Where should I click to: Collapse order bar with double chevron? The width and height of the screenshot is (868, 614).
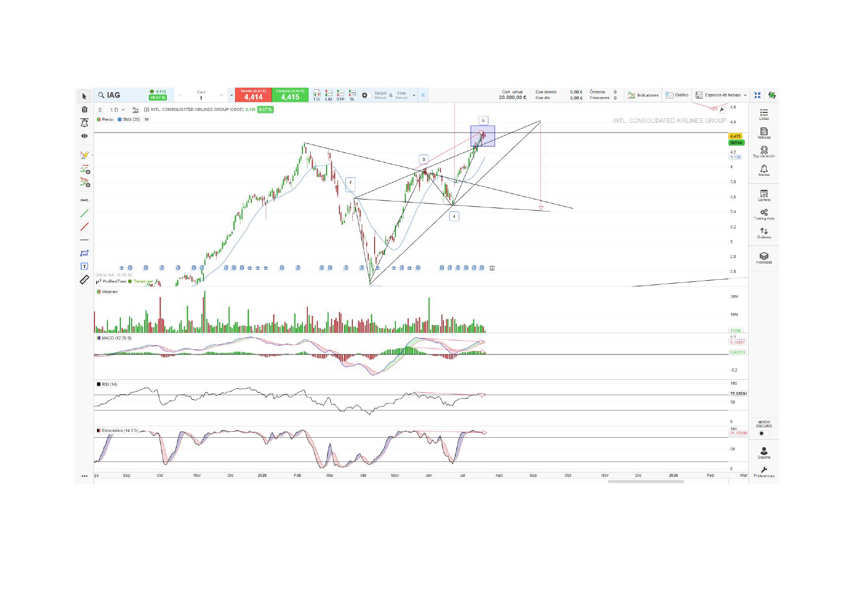coord(423,95)
